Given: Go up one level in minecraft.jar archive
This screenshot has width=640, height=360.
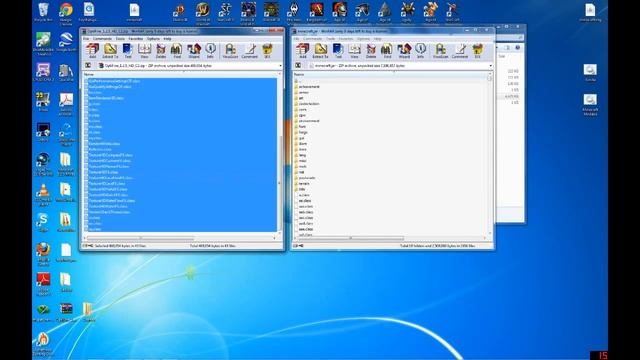Looking at the screenshot, I should (298, 65).
